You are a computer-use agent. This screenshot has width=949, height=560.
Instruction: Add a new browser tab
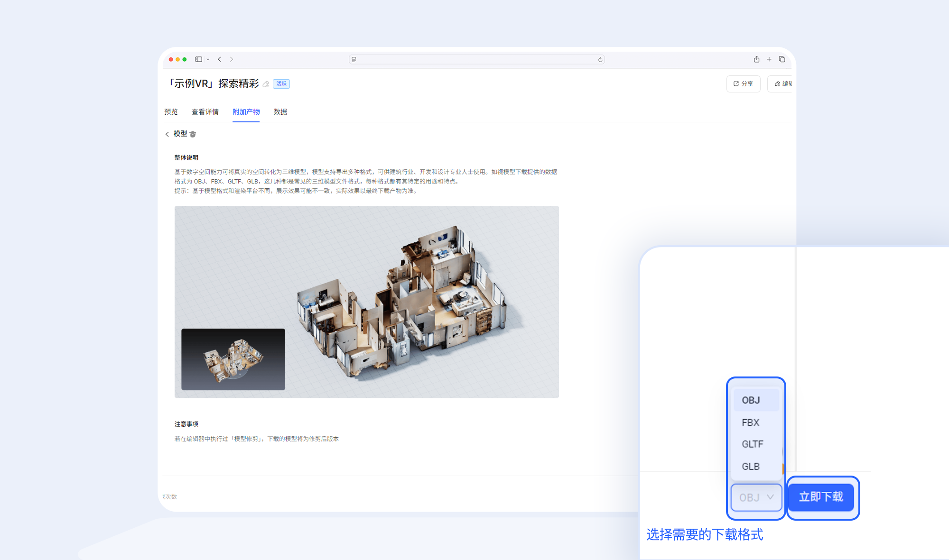click(x=769, y=59)
